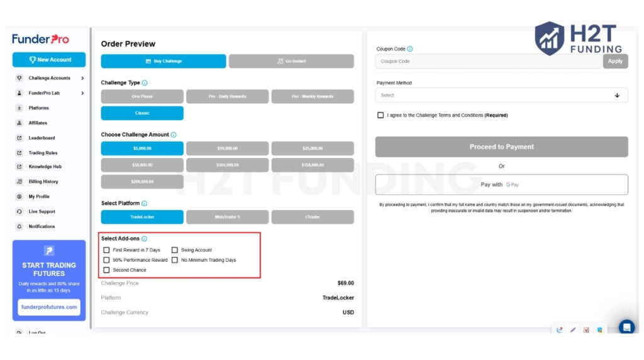Show info for Select Platform
Image resolution: width=644 pixels, height=360 pixels.
(144, 203)
